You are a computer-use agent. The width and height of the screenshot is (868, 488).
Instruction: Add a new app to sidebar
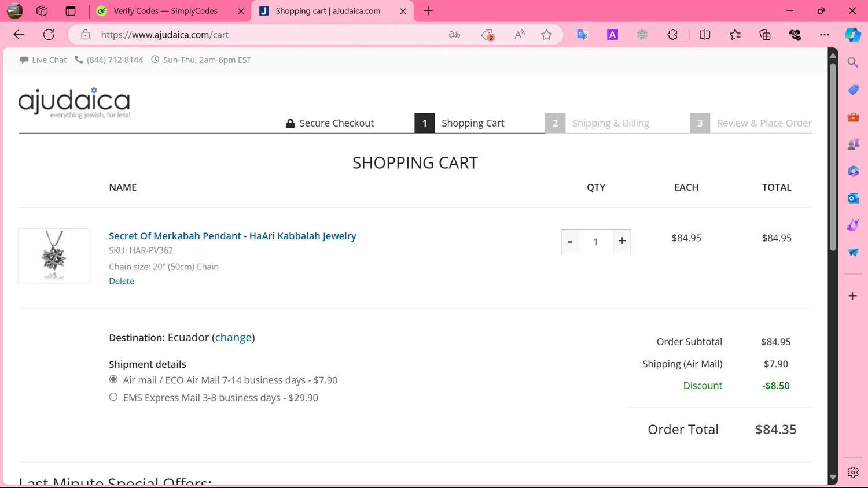pyautogui.click(x=853, y=296)
